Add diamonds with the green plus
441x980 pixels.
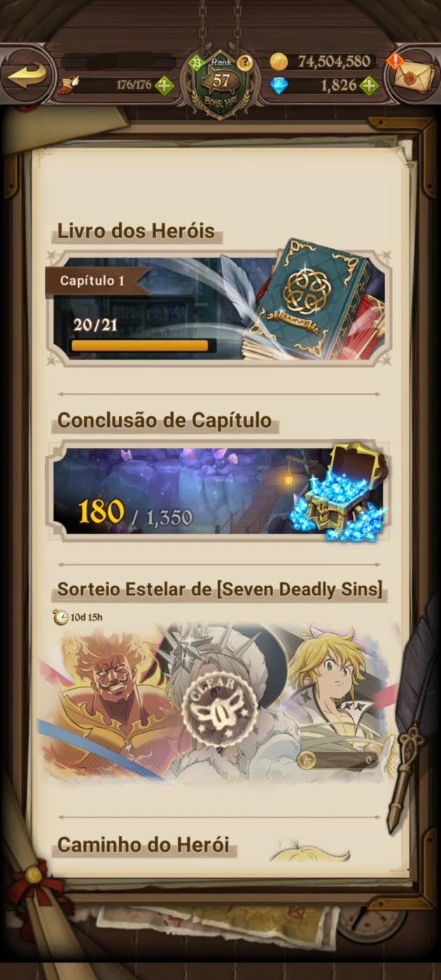point(368,86)
